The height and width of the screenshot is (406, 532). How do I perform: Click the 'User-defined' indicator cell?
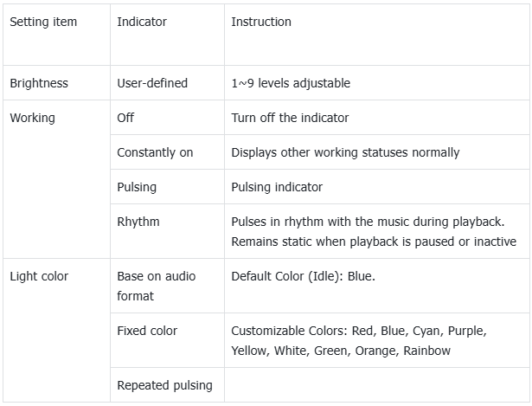[152, 84]
